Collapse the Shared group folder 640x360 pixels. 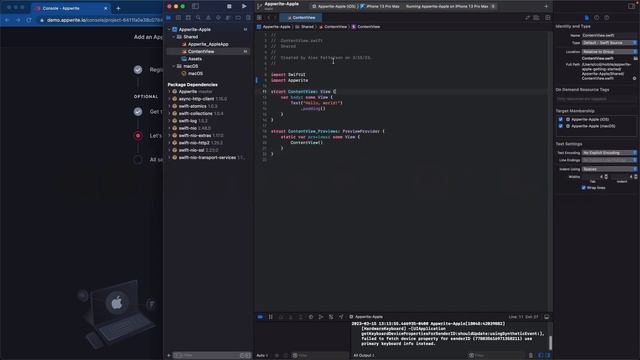point(174,37)
